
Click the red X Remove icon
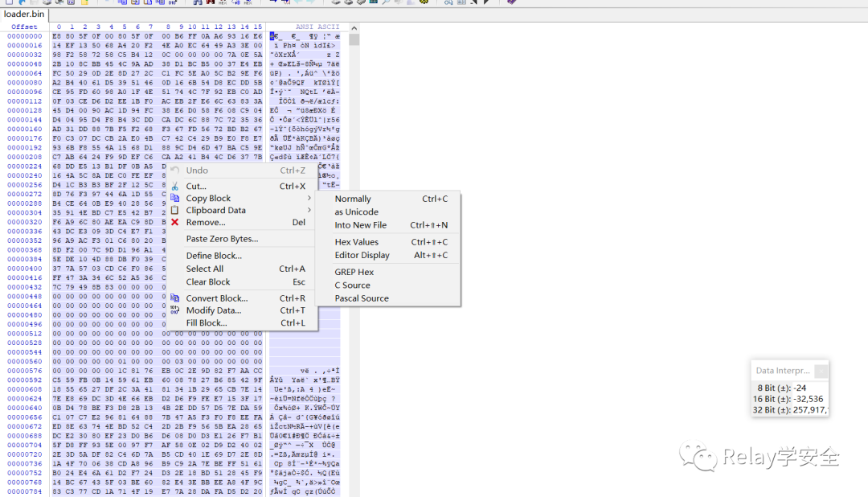click(x=174, y=223)
